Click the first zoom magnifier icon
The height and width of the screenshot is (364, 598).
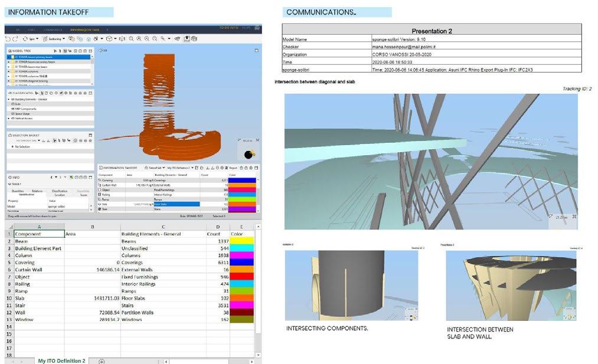point(131,39)
